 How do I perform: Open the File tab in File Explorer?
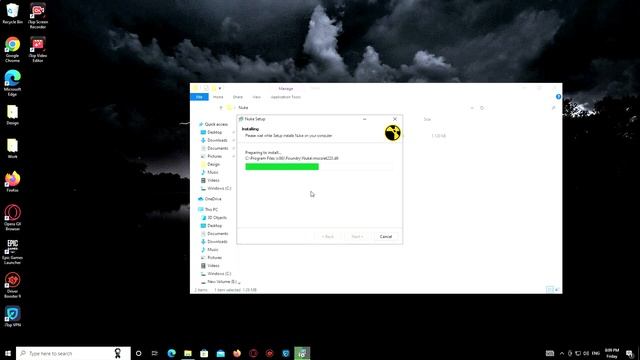[x=199, y=97]
